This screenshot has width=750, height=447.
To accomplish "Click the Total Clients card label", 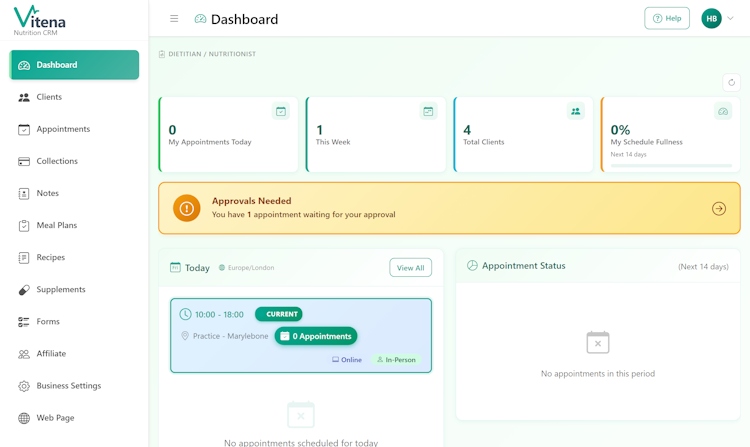I will (484, 142).
